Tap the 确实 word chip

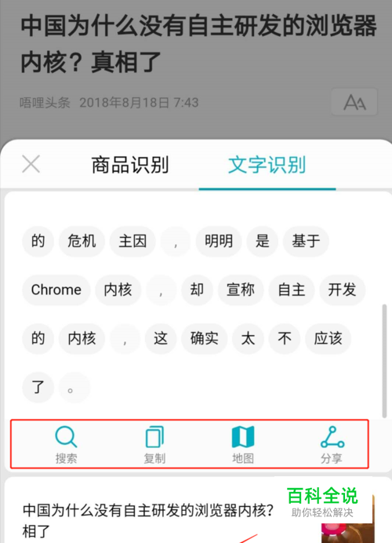click(x=205, y=338)
